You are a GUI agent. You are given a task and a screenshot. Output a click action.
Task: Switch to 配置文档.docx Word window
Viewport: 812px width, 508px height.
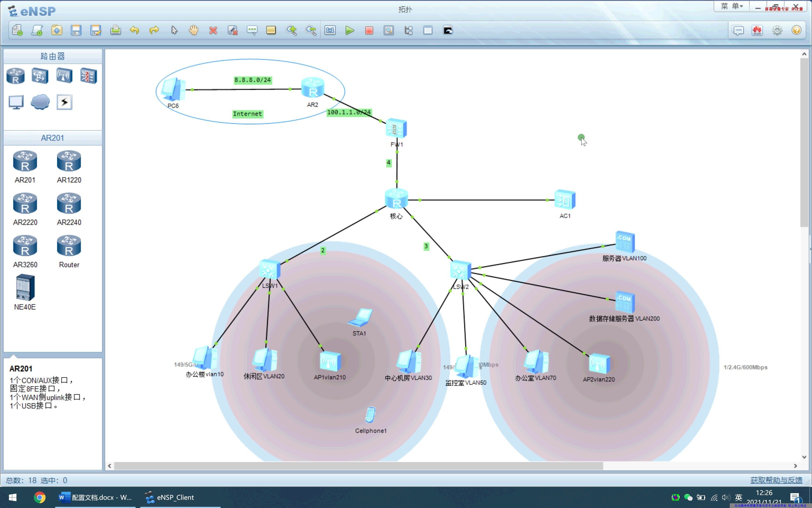point(95,497)
